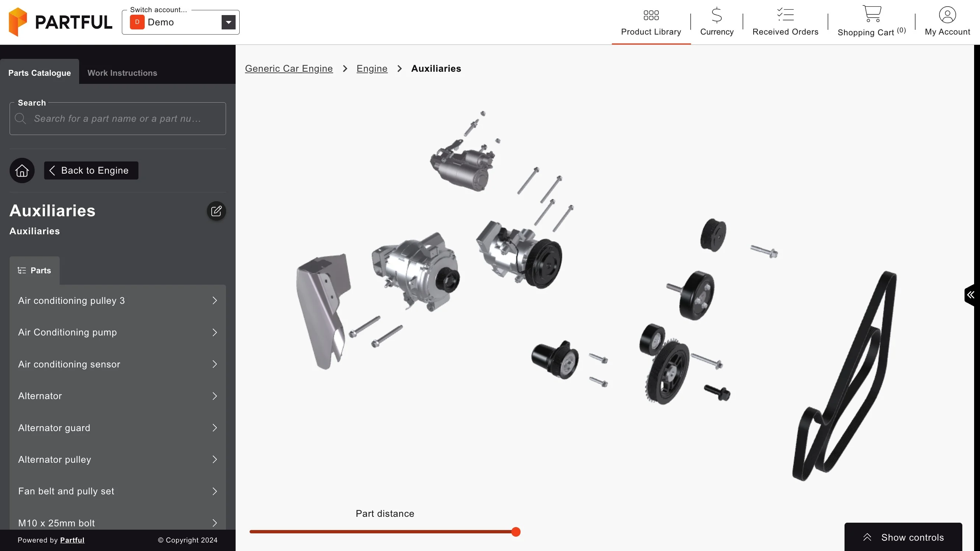Click the Powered by Partful link
Image resolution: width=980 pixels, height=551 pixels.
(x=72, y=540)
